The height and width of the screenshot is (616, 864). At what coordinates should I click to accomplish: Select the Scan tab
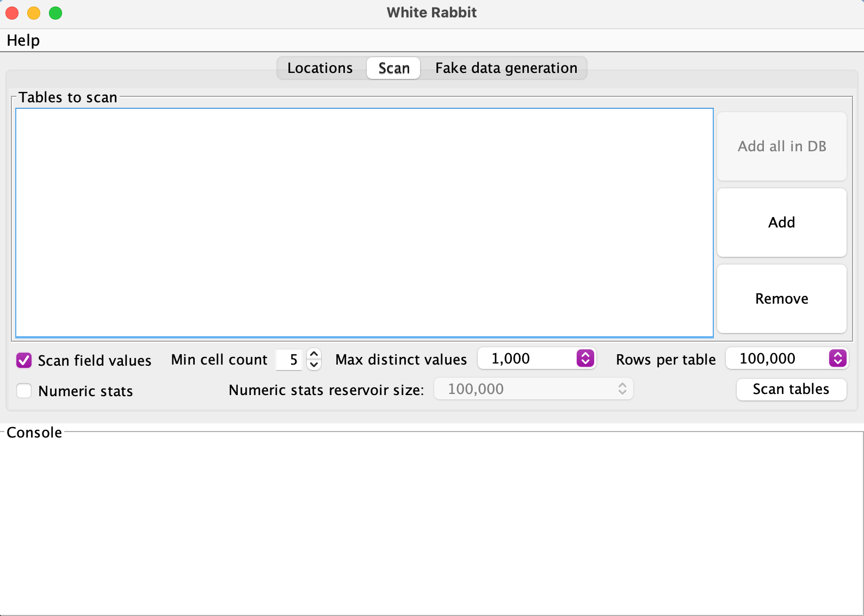(393, 68)
